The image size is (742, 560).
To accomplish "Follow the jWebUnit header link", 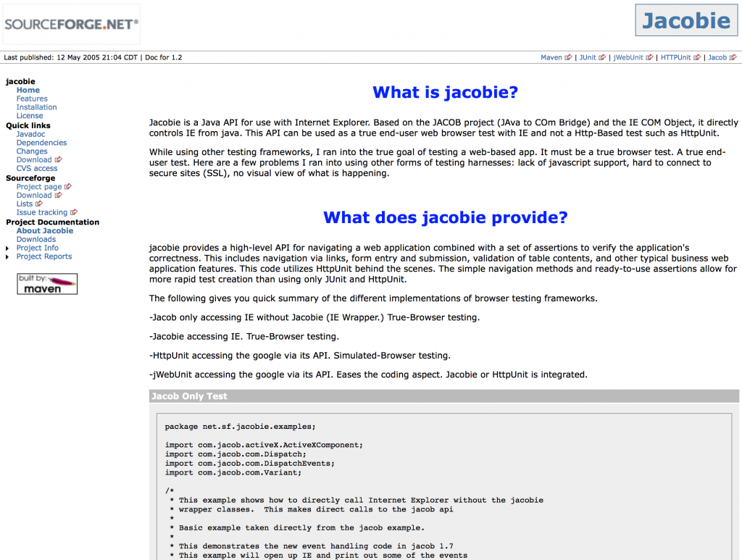I will click(x=628, y=57).
